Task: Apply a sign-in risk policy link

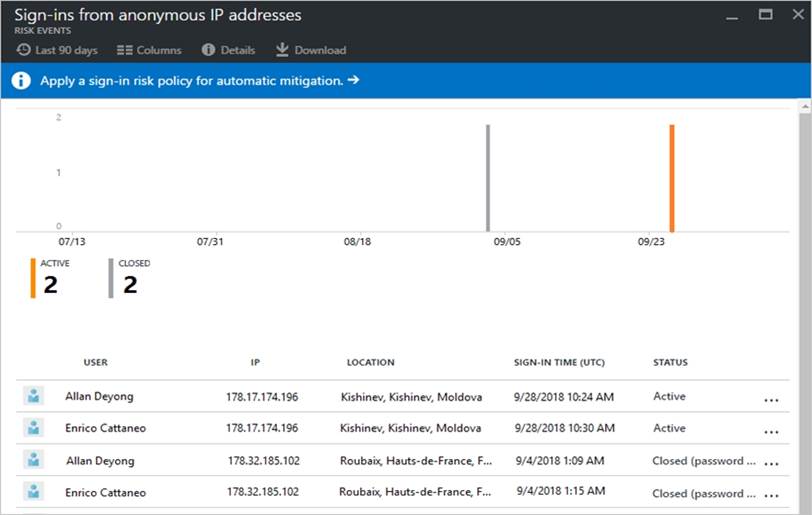Action: tap(199, 81)
